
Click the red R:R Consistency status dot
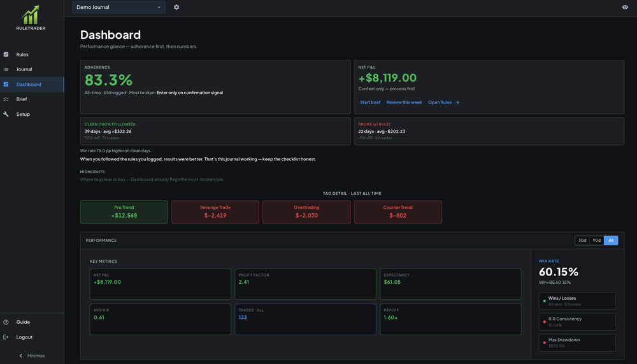[x=545, y=322]
